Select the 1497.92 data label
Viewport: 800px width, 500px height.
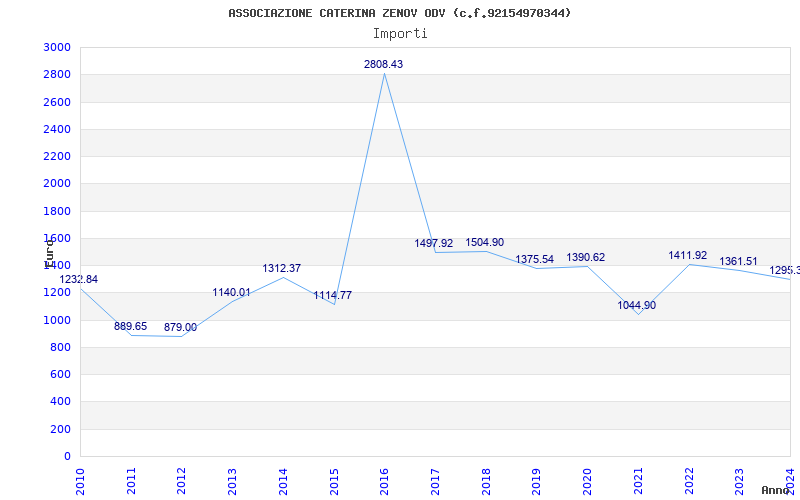tap(433, 243)
